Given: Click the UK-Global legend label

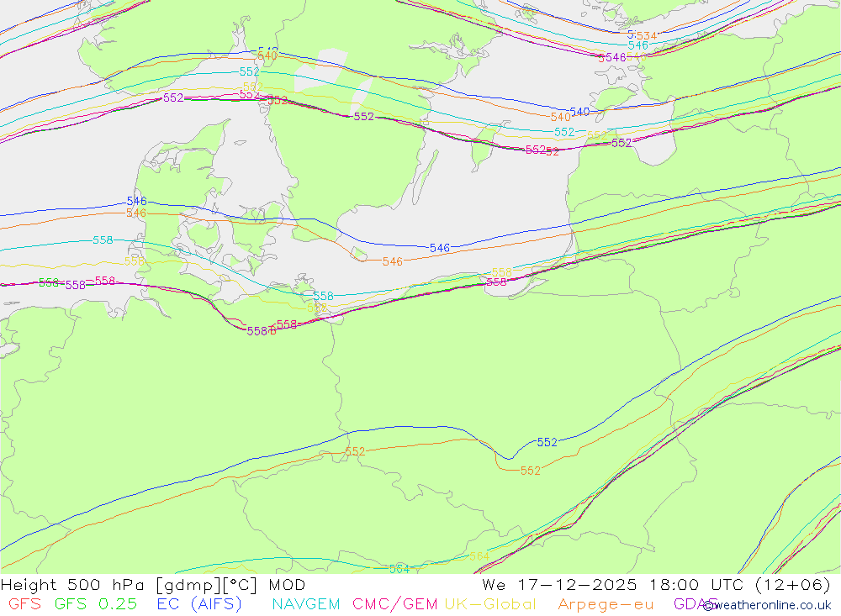Looking at the screenshot, I should pyautogui.click(x=490, y=604).
